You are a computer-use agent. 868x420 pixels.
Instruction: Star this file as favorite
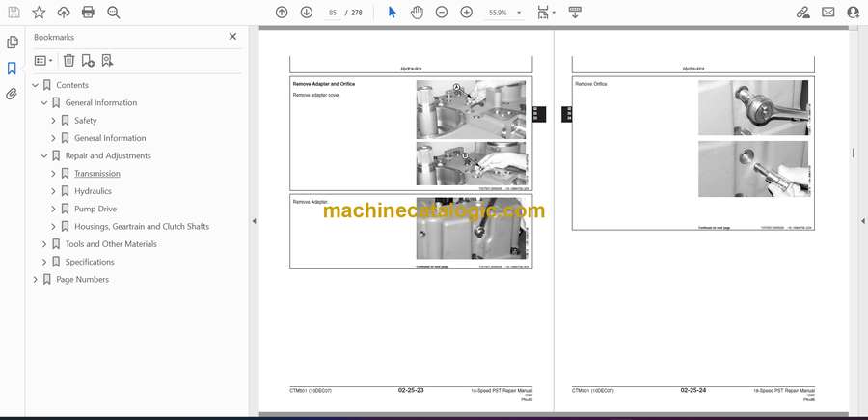click(39, 13)
